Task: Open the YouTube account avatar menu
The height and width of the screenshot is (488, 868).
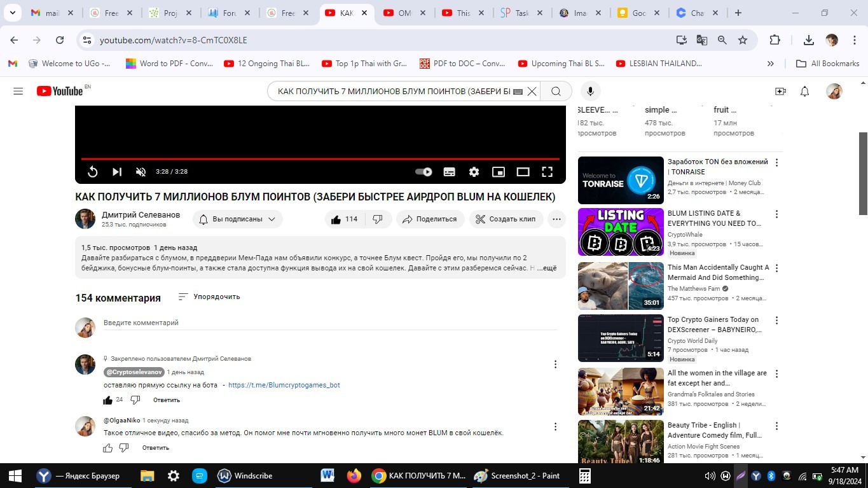Action: (x=834, y=92)
